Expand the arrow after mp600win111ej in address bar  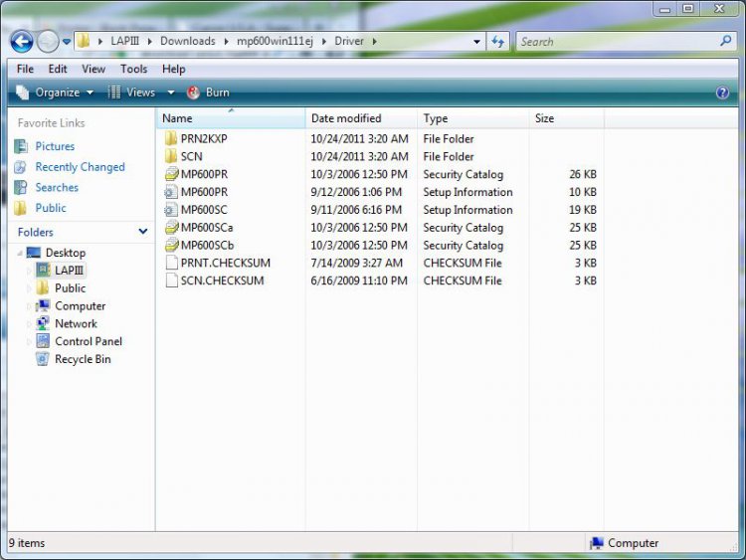324,42
